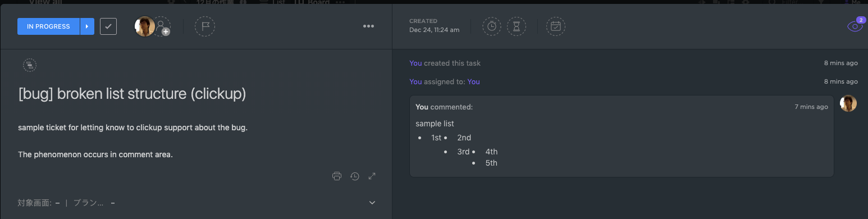
Task: Toggle watchers using the eye icon
Action: pyautogui.click(x=855, y=26)
